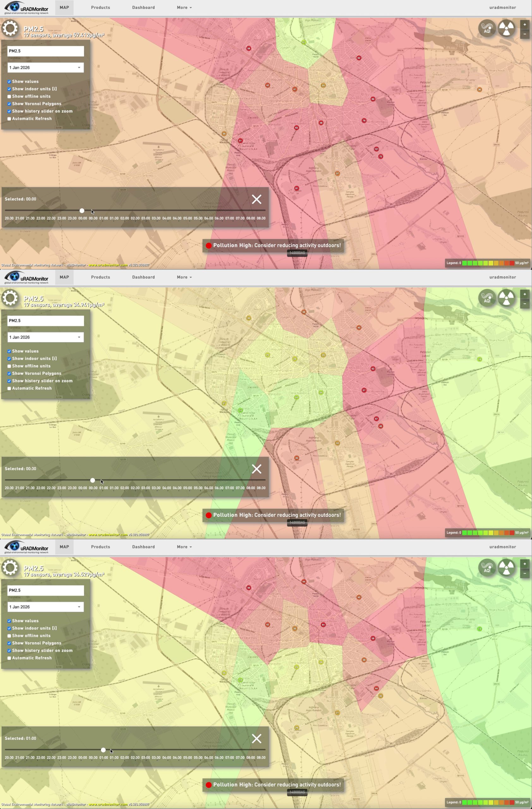The height and width of the screenshot is (809, 532).
Task: Click radiation icon in the bottom map view
Action: point(506,568)
